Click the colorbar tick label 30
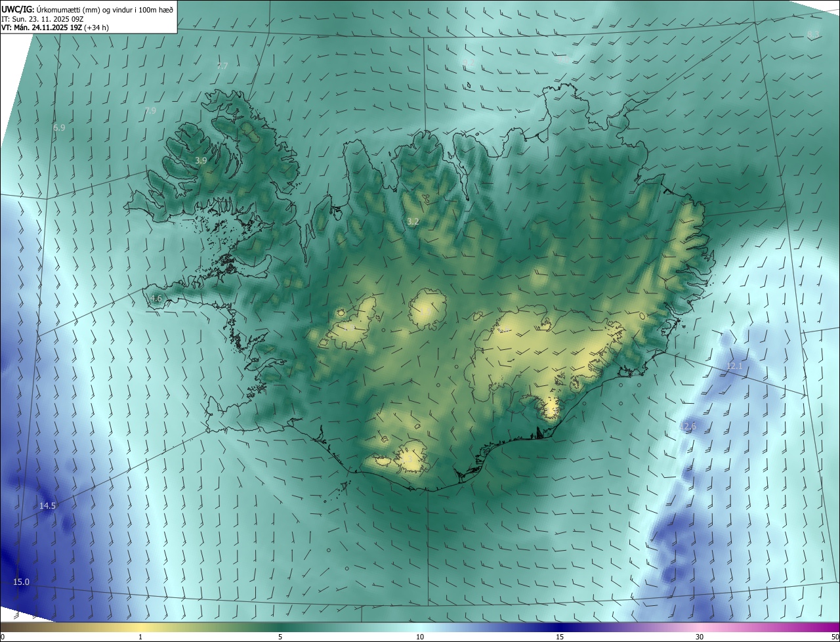This screenshot has width=840, height=642. pos(700,637)
